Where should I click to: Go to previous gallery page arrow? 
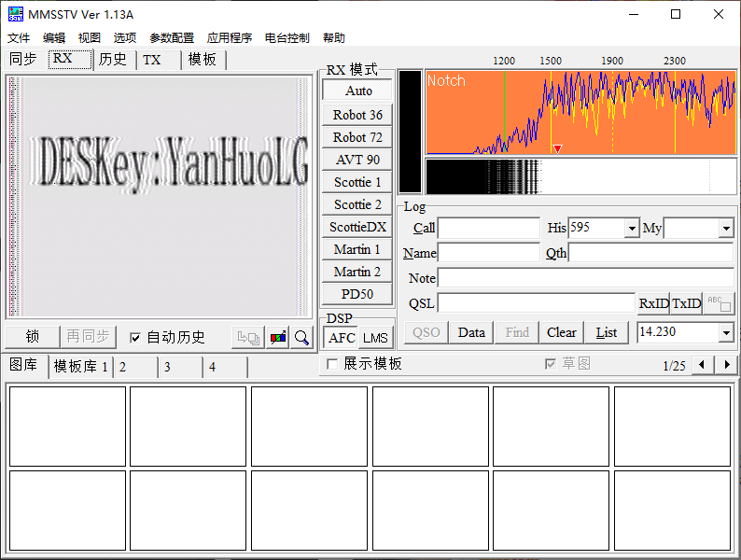coord(702,364)
